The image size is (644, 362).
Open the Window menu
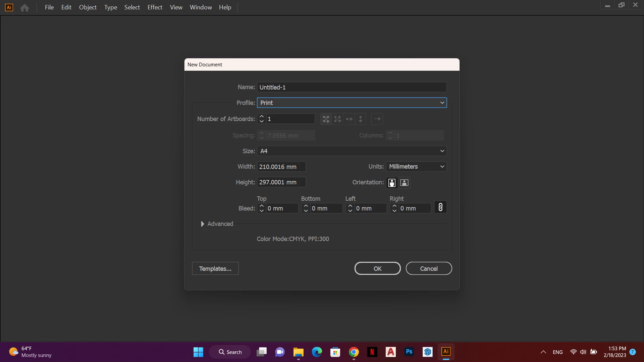pyautogui.click(x=201, y=7)
